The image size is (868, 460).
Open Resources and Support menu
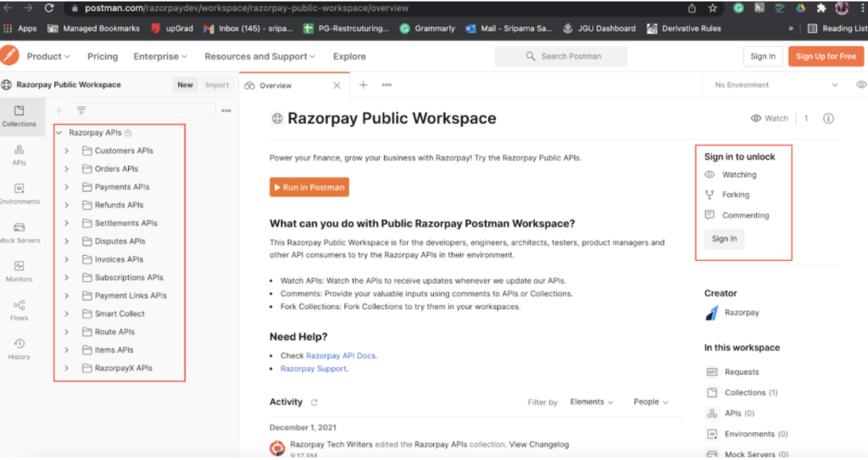tap(260, 57)
